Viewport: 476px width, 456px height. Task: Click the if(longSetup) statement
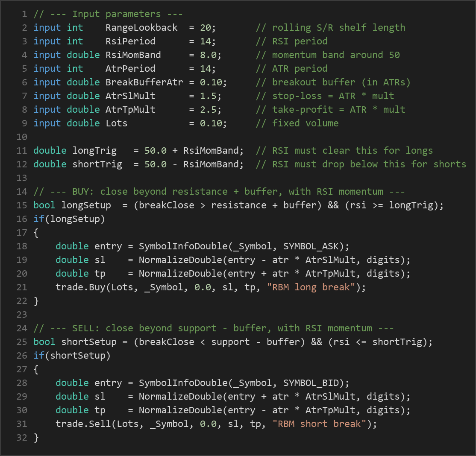[x=69, y=219]
